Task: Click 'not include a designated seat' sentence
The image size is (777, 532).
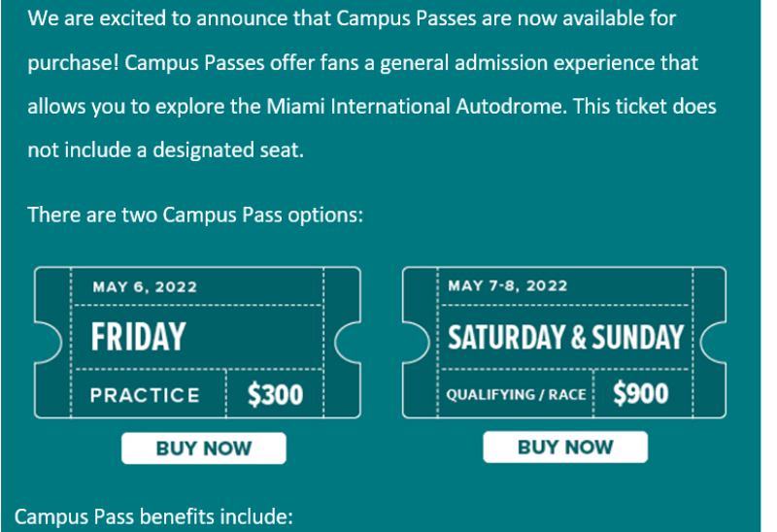Action: coord(165,150)
